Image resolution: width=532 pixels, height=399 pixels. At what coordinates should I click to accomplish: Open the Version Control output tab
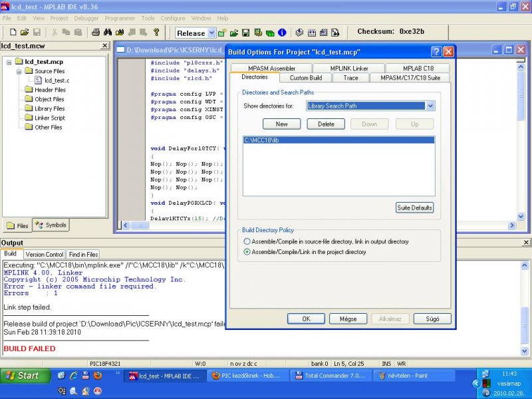point(45,254)
